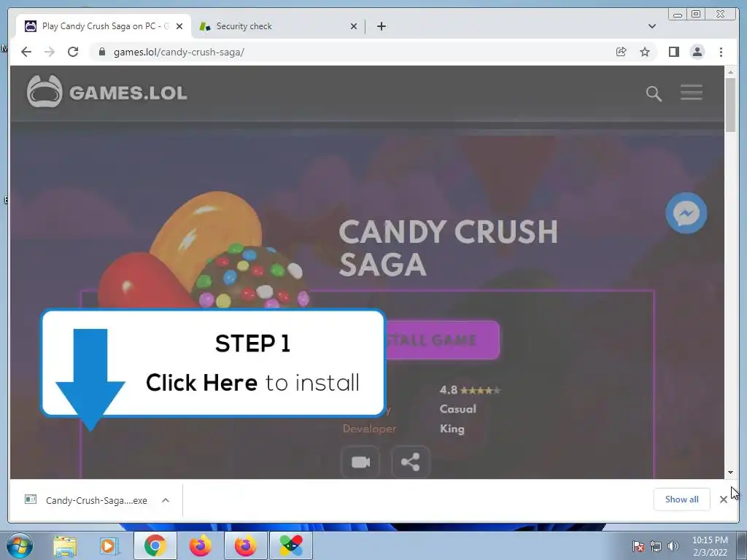Open the Windows Start menu
The height and width of the screenshot is (560, 747).
click(x=19, y=545)
